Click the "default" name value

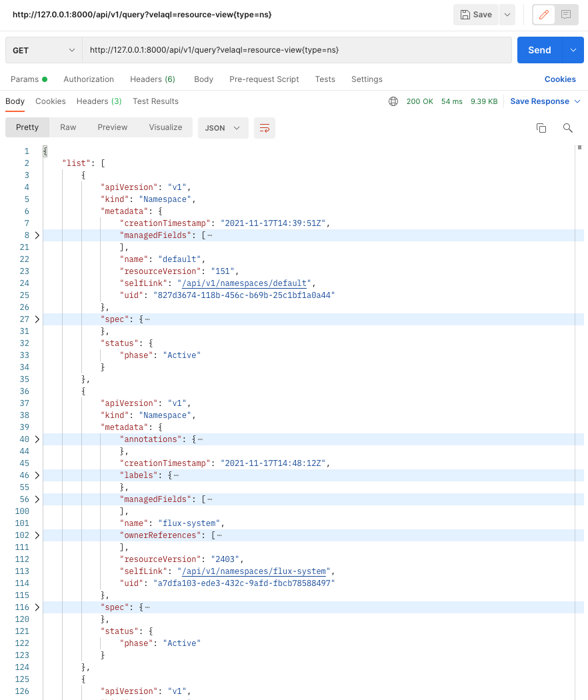click(179, 259)
